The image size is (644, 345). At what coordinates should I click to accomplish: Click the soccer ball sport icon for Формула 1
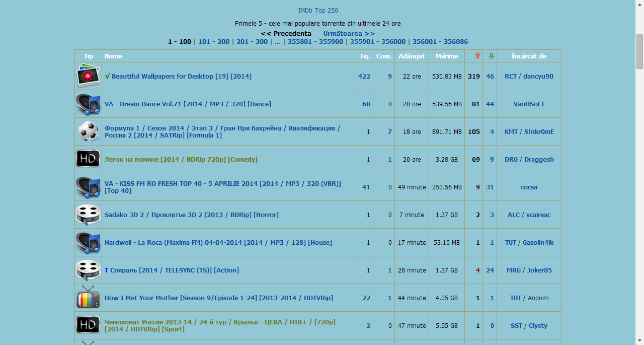point(88,131)
